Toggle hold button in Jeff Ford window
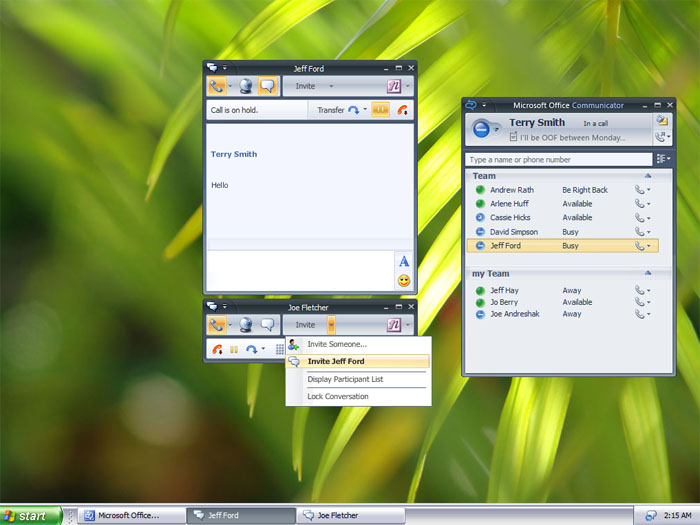The height and width of the screenshot is (525, 700). point(380,110)
